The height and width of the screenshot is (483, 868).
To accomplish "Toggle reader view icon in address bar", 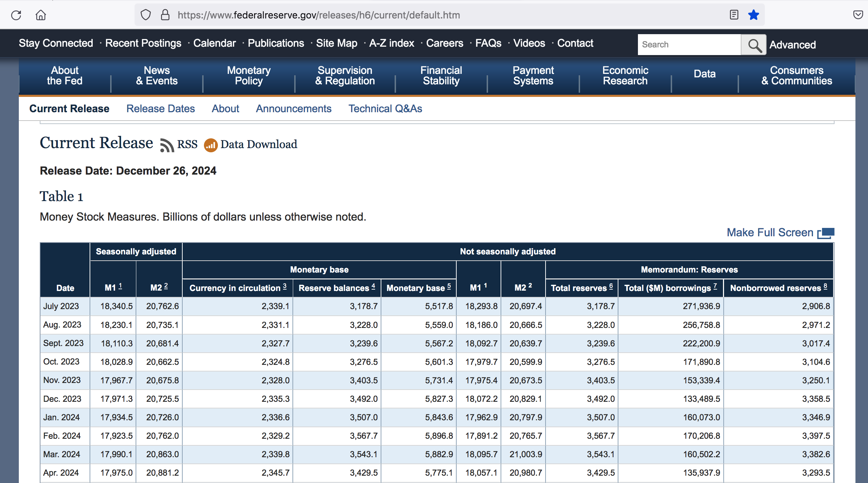I will (x=734, y=15).
